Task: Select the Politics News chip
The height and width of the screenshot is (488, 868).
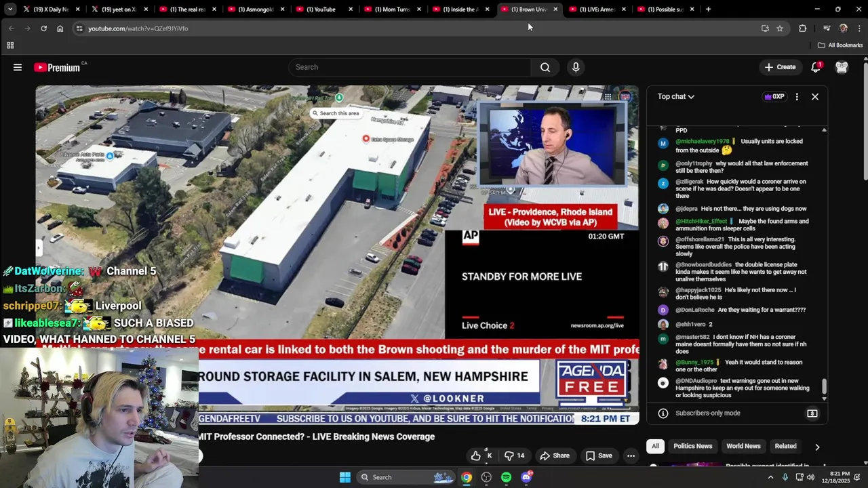Action: pyautogui.click(x=692, y=446)
